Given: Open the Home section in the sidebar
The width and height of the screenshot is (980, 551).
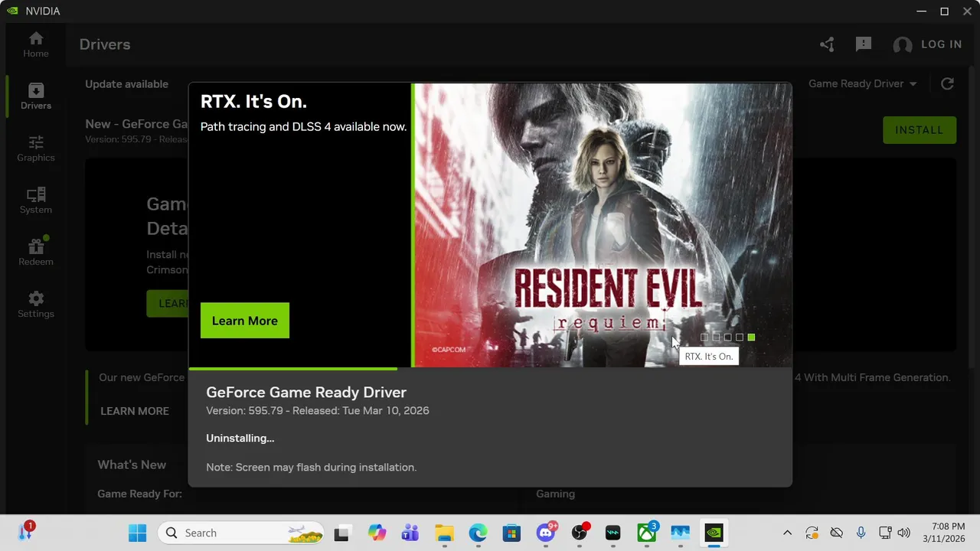Looking at the screenshot, I should click(35, 45).
